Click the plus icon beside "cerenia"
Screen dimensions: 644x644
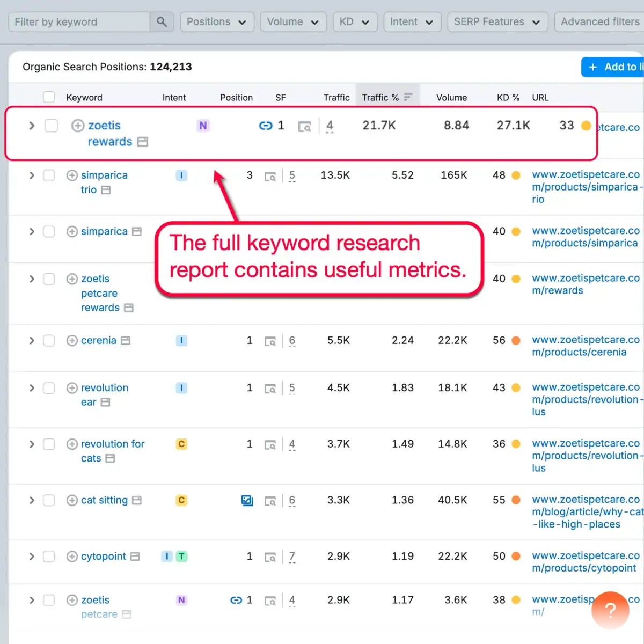tap(72, 340)
